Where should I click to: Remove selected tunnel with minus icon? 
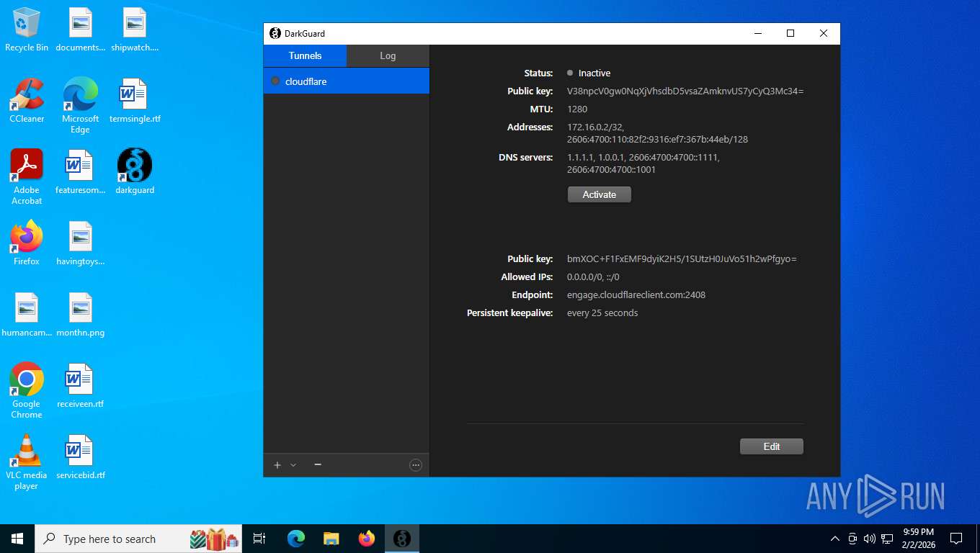pyautogui.click(x=318, y=465)
